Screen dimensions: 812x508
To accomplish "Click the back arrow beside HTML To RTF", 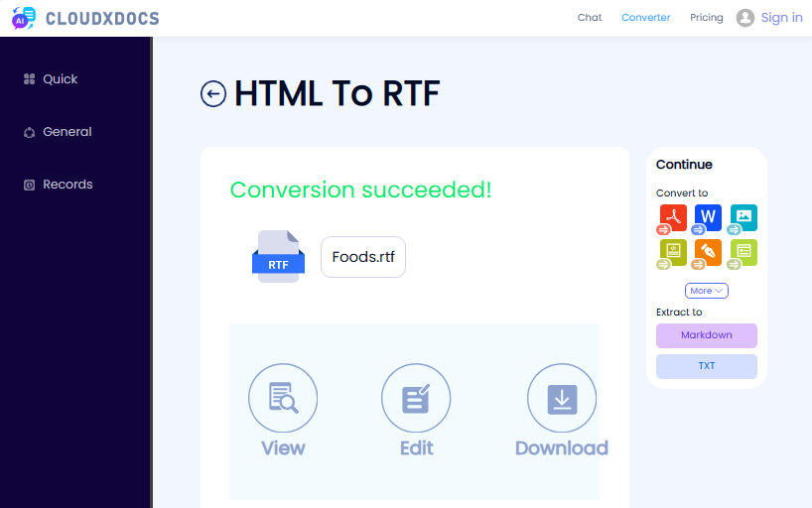I will click(213, 93).
